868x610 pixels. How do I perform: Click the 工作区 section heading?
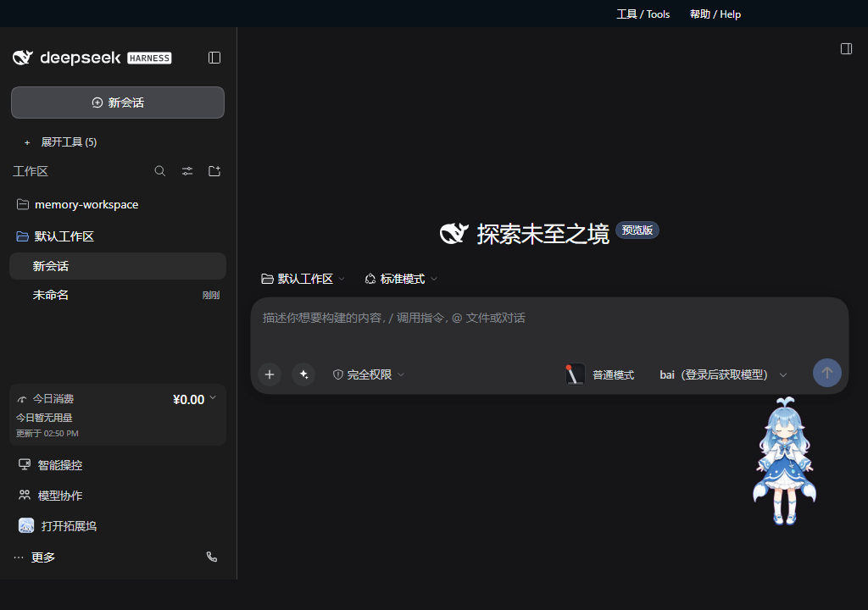[31, 172]
